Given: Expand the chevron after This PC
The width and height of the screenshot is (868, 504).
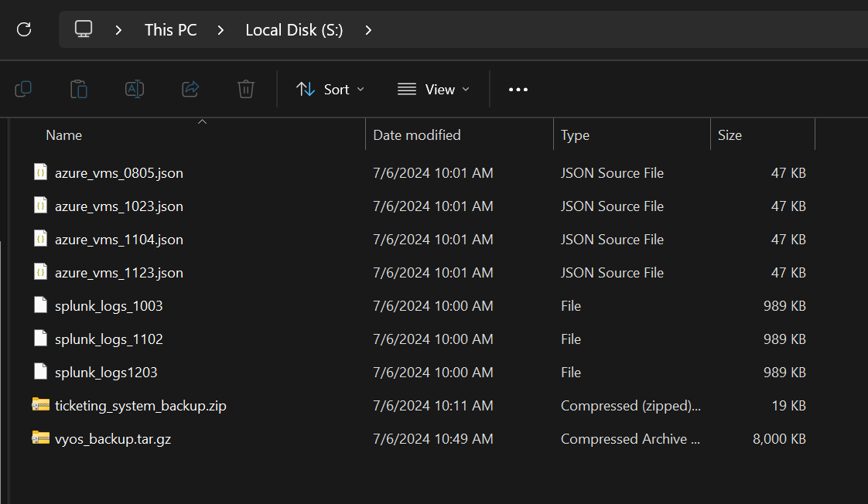Looking at the screenshot, I should pyautogui.click(x=221, y=30).
